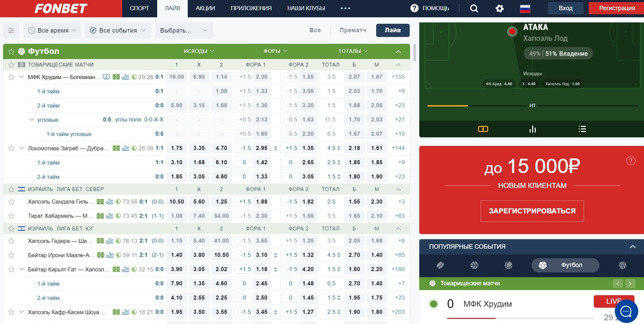Screen dimensions: 644x324
Task: Star the МФК Хрудим — Богемианс match
Action: click(x=11, y=77)
